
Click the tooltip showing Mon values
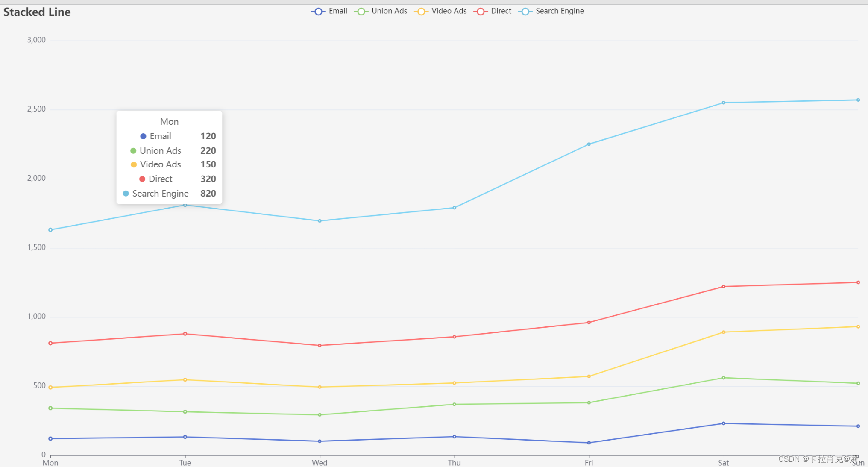coord(169,157)
